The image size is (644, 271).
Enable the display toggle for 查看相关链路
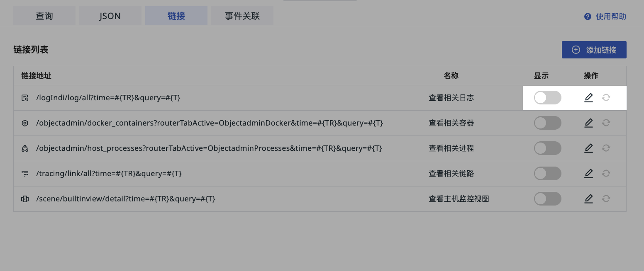point(547,174)
